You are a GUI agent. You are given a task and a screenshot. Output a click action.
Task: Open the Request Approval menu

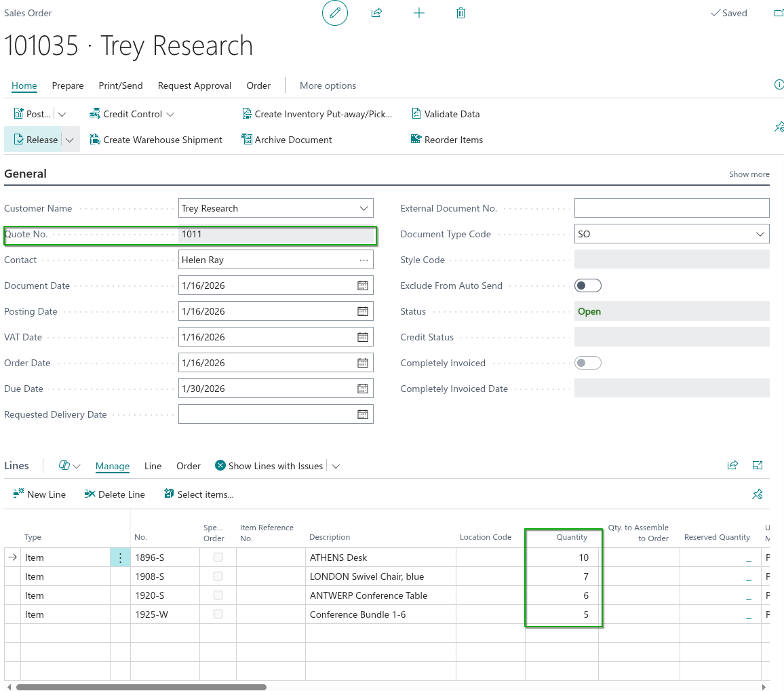pyautogui.click(x=195, y=85)
